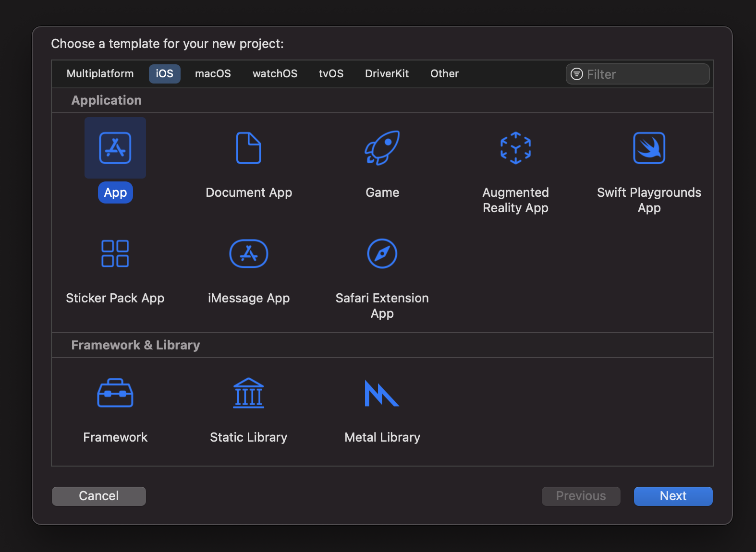Switch to the Other tab
The height and width of the screenshot is (552, 756).
click(x=444, y=73)
